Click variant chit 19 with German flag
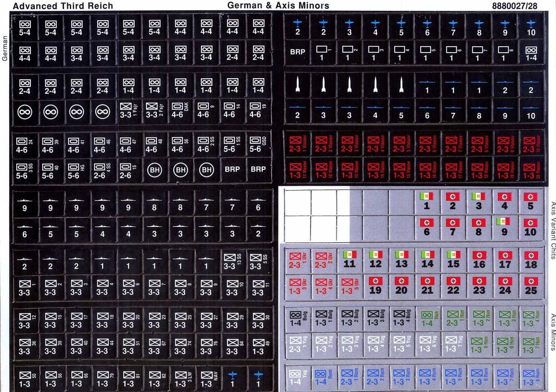Screen dimensions: 556x392 click(x=375, y=286)
